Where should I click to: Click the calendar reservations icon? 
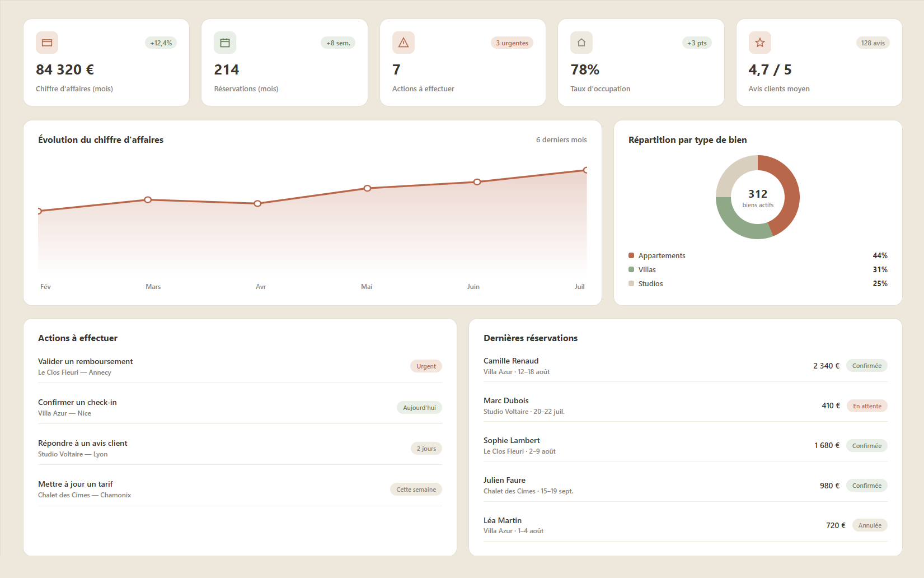coord(225,43)
